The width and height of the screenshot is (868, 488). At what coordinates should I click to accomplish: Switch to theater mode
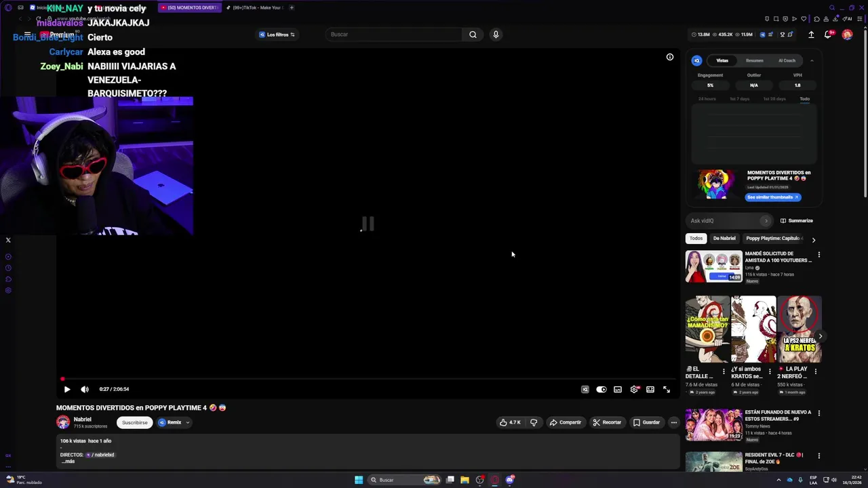coord(650,389)
